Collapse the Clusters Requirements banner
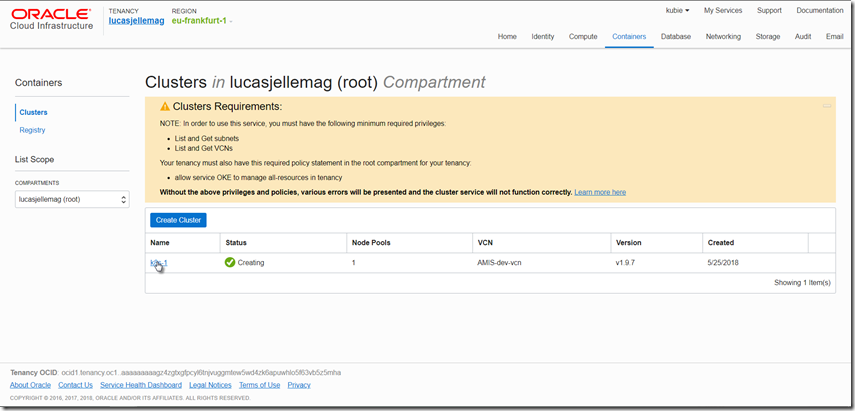 click(826, 105)
